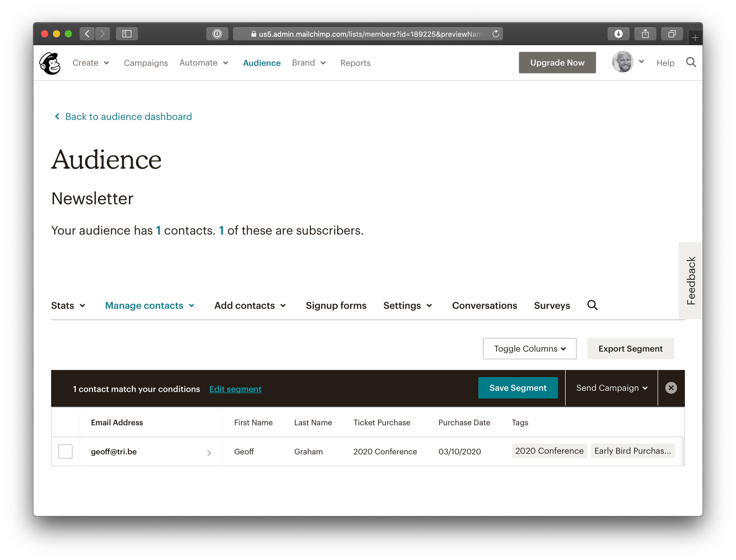Search contacts with magnifier beside Surveys

click(592, 305)
